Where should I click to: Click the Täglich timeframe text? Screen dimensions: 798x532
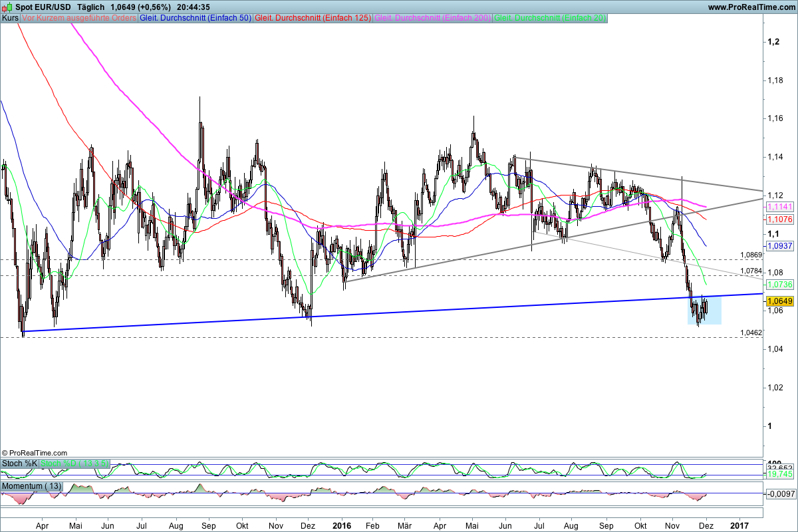point(90,7)
